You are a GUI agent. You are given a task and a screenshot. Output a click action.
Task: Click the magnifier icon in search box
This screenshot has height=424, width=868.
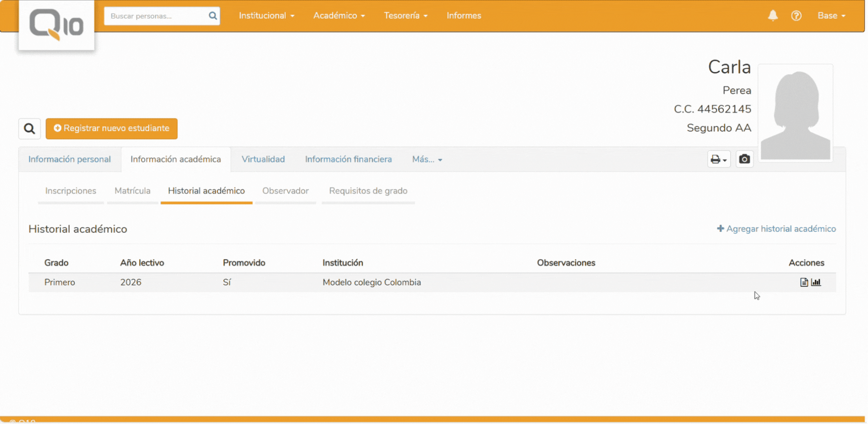coord(213,16)
